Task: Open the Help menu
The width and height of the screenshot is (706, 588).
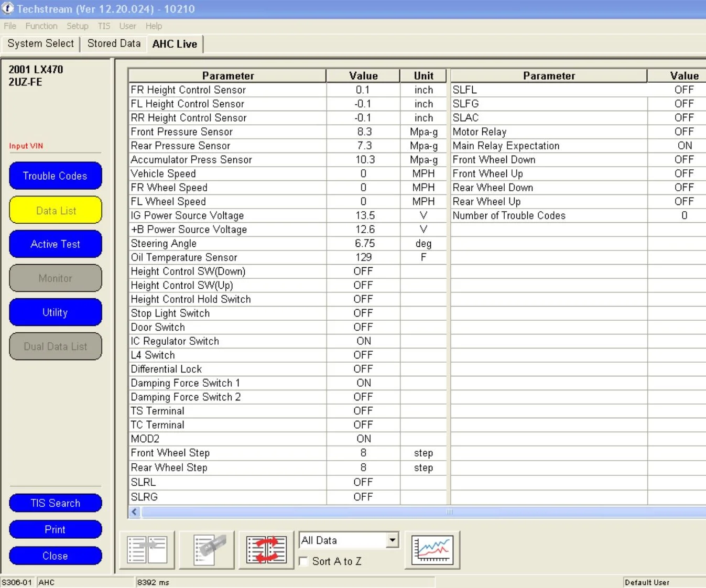Action: pos(154,26)
